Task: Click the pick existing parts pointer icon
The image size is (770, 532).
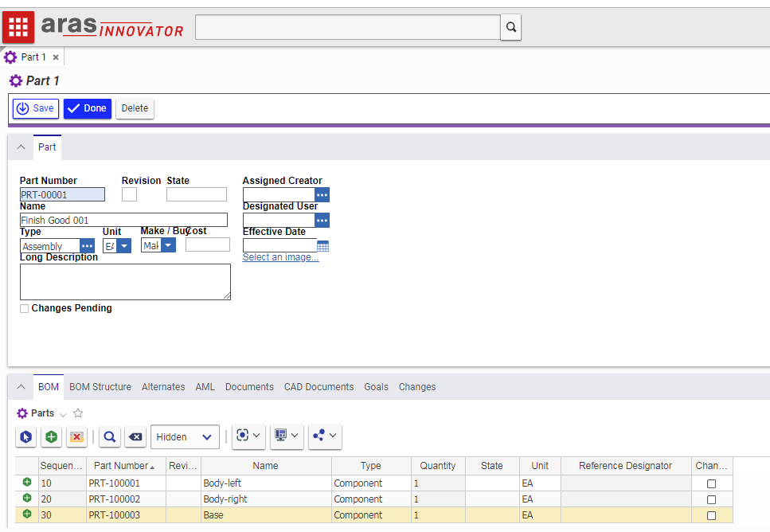Action: 26,436
